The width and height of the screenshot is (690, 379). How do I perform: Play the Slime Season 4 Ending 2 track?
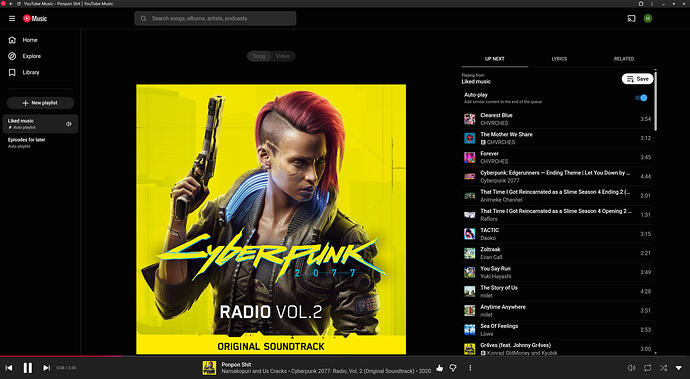click(x=558, y=195)
